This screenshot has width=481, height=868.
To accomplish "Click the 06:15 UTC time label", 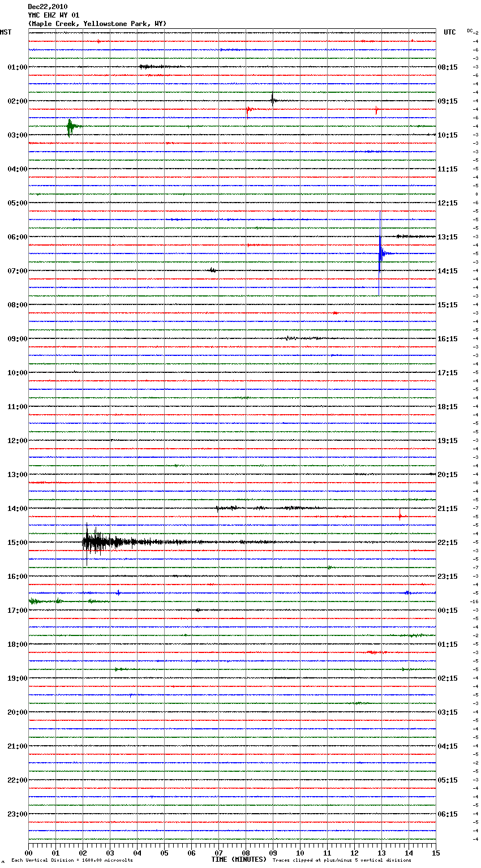I will coord(448,814).
